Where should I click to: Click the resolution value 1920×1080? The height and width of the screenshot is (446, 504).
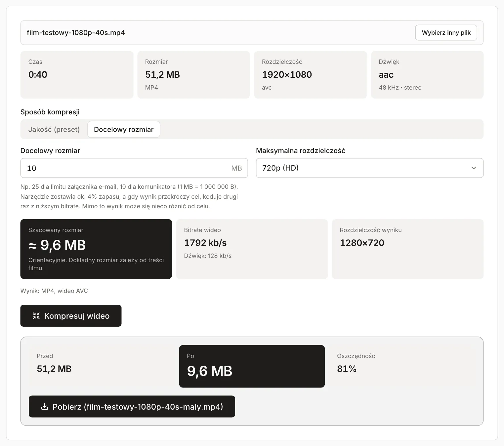(x=287, y=74)
